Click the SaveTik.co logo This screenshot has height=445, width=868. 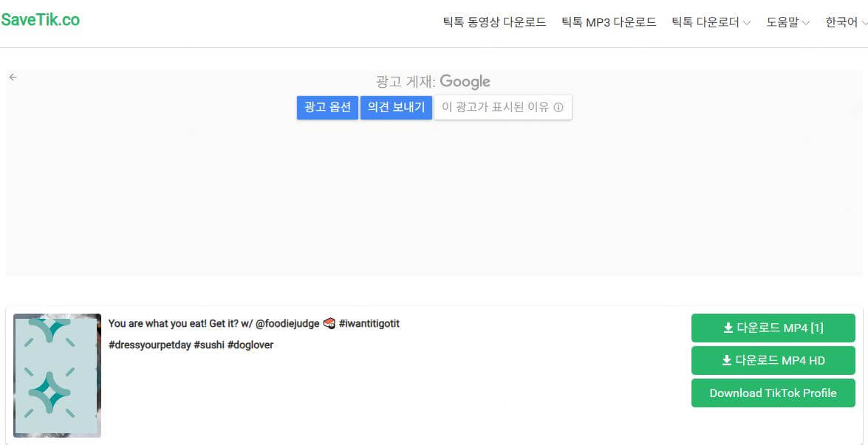41,20
